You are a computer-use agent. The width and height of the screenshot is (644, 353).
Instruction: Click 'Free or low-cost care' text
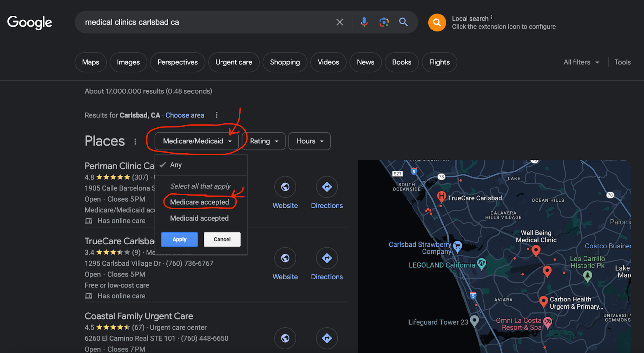(117, 285)
